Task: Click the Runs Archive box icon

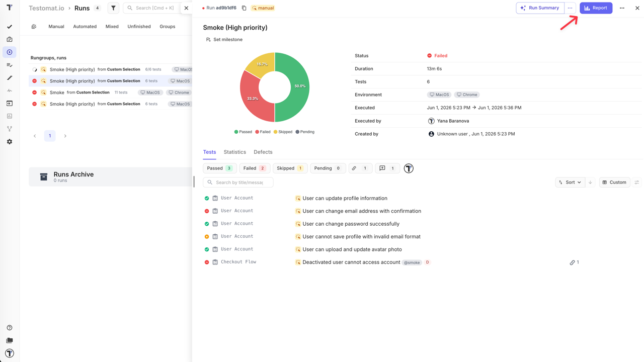Action: pos(44,177)
